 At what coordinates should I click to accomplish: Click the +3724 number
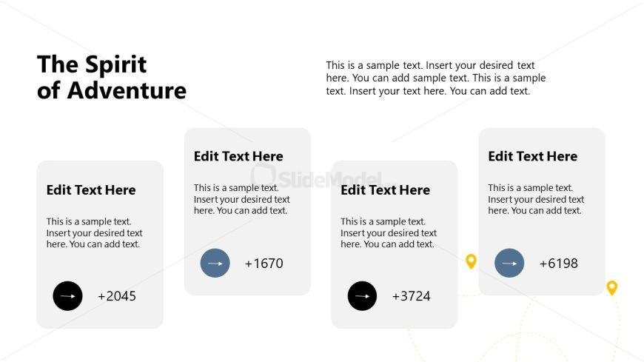tap(411, 296)
